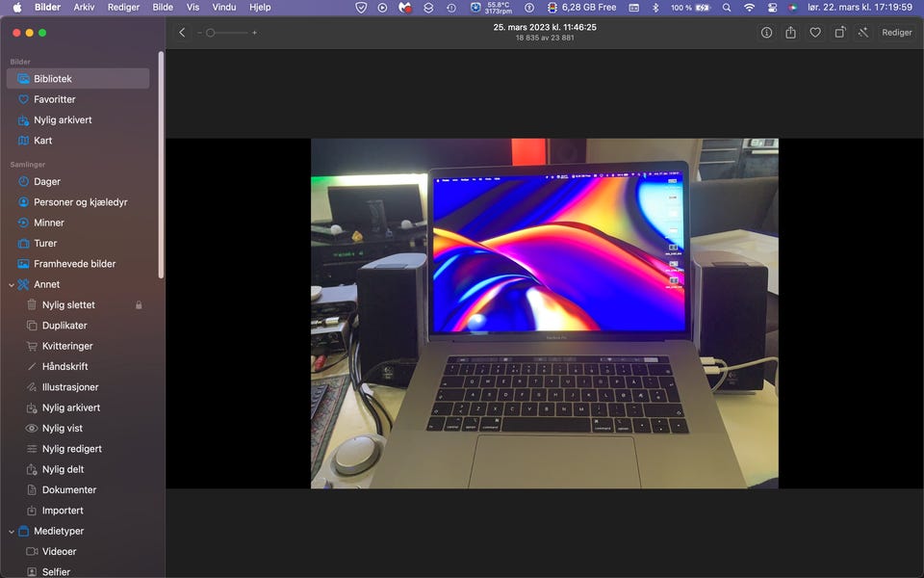Screen dimensions: 924x578
Task: Click the Share icon in toolbar
Action: point(790,33)
